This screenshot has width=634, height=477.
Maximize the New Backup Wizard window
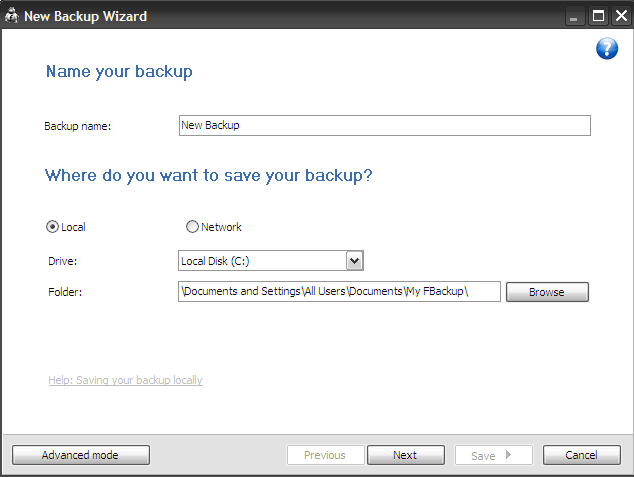[x=598, y=16]
